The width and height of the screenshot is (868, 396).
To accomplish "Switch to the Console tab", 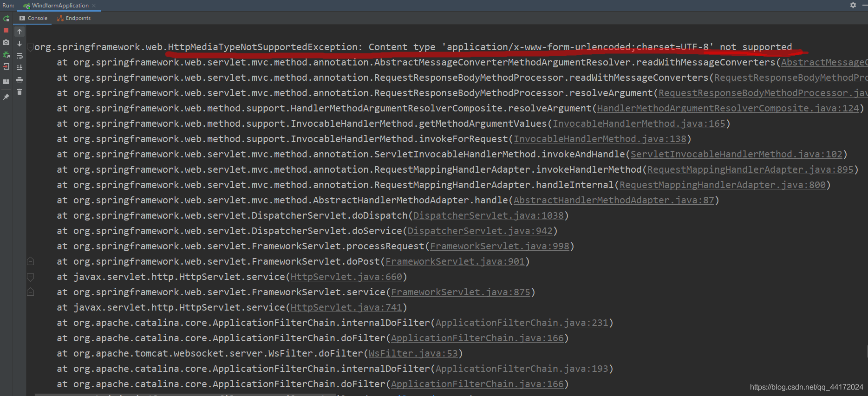I will point(33,18).
